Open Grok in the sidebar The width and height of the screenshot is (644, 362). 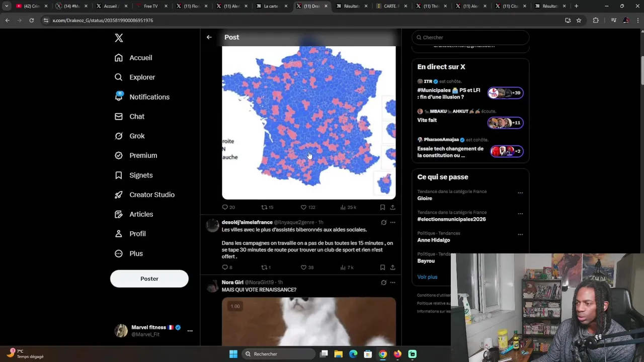(x=129, y=136)
